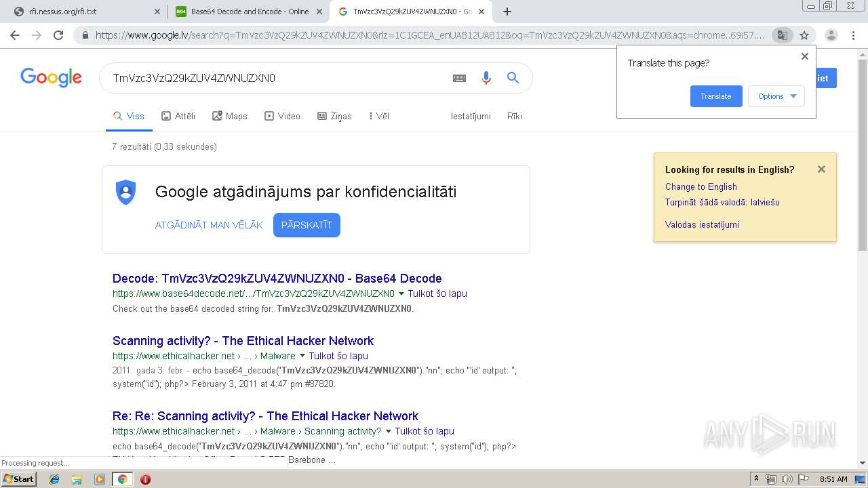Expand dropdown arrow beside base64decode.net URL
This screenshot has height=488, width=868.
click(401, 294)
